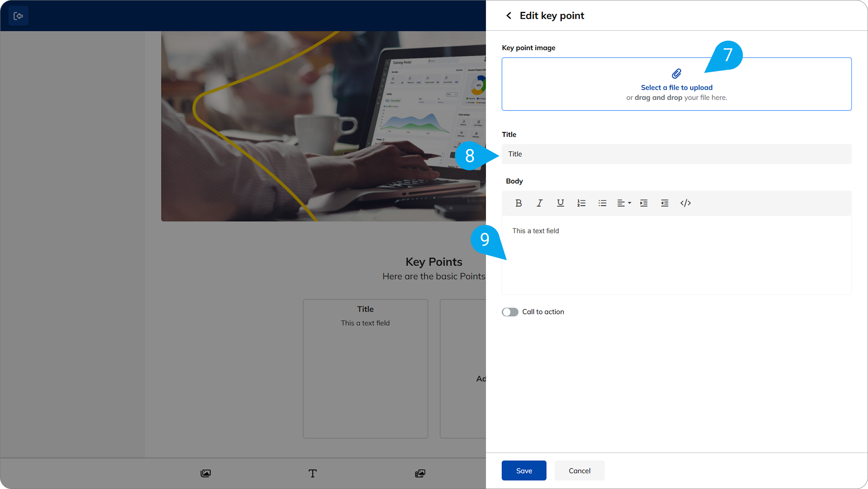Click the exit icon at top-left
The height and width of the screenshot is (489, 868).
[x=18, y=16]
